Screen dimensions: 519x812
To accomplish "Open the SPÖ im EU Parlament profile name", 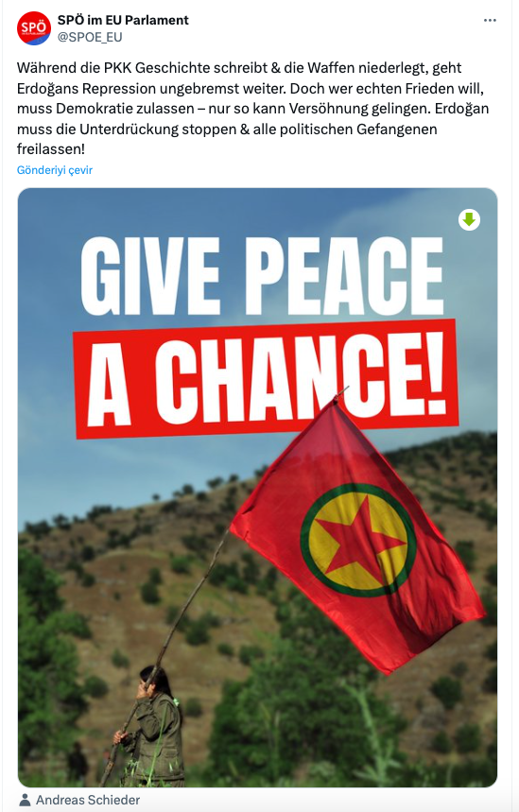I will [123, 20].
